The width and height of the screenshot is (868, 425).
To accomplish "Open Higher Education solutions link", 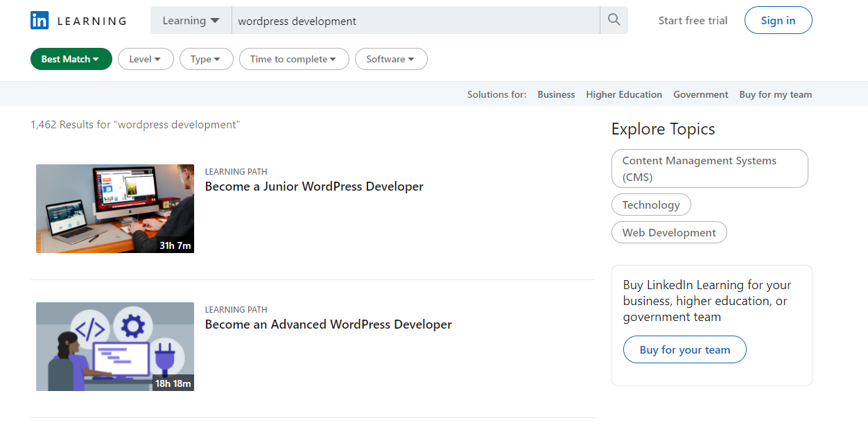I will [624, 94].
